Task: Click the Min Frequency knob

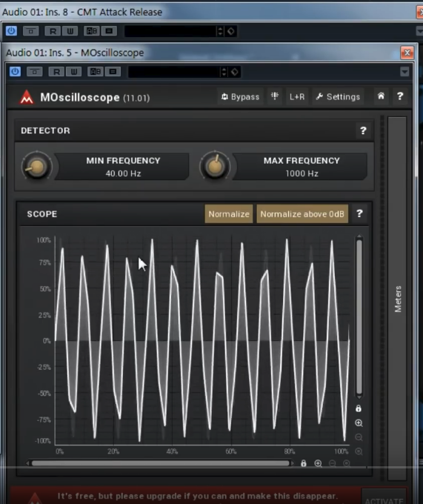Action: [37, 167]
